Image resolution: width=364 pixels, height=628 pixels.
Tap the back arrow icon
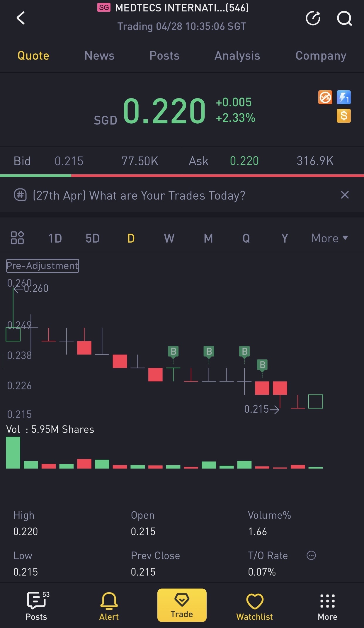21,18
